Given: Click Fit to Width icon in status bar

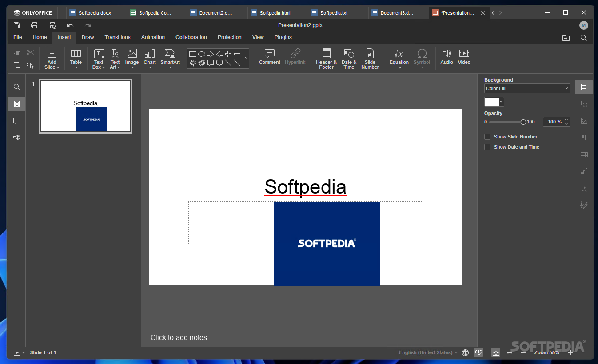Looking at the screenshot, I should [510, 352].
